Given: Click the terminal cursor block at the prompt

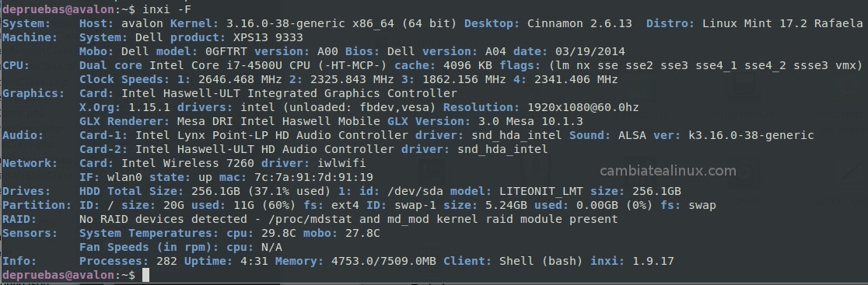Looking at the screenshot, I should pyautogui.click(x=145, y=275).
